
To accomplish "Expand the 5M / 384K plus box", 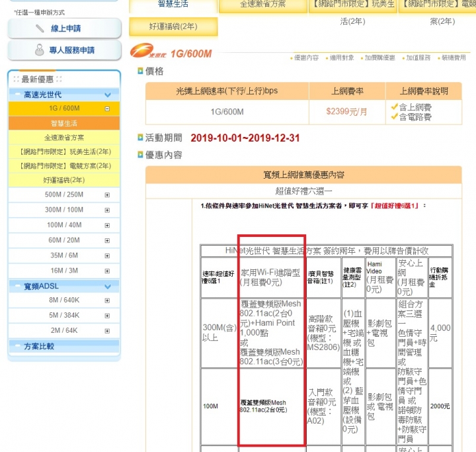I will (x=107, y=316).
